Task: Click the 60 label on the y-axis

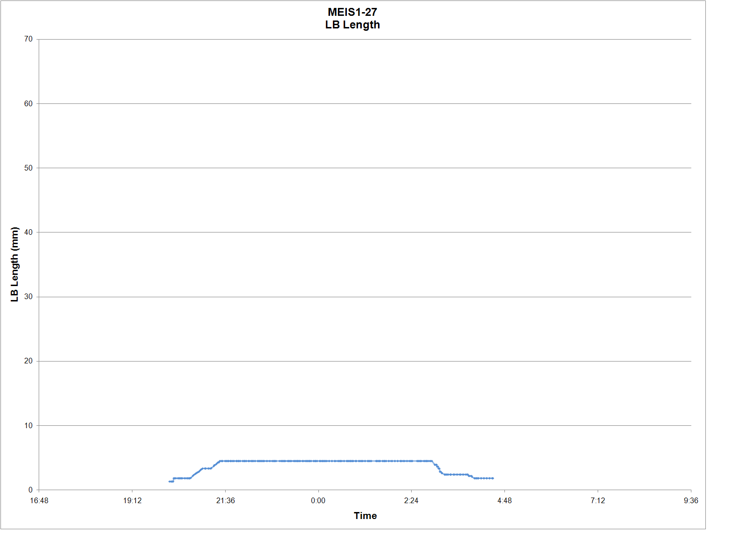Action: [x=28, y=103]
